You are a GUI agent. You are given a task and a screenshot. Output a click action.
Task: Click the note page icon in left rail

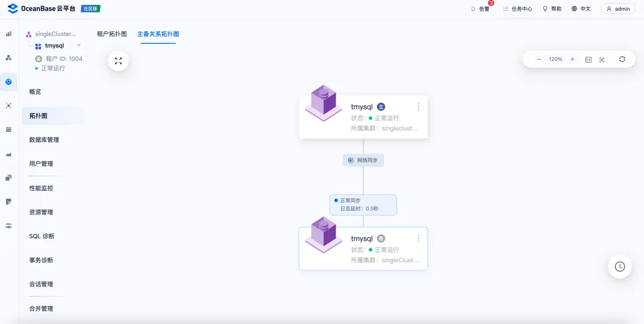point(8,202)
